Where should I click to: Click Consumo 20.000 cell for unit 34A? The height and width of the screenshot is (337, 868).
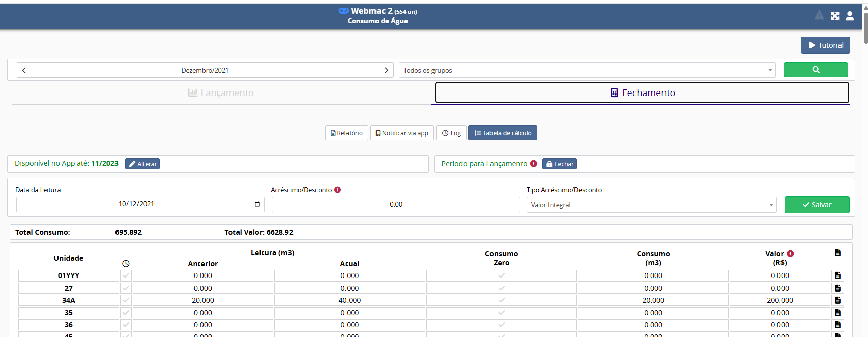653,300
